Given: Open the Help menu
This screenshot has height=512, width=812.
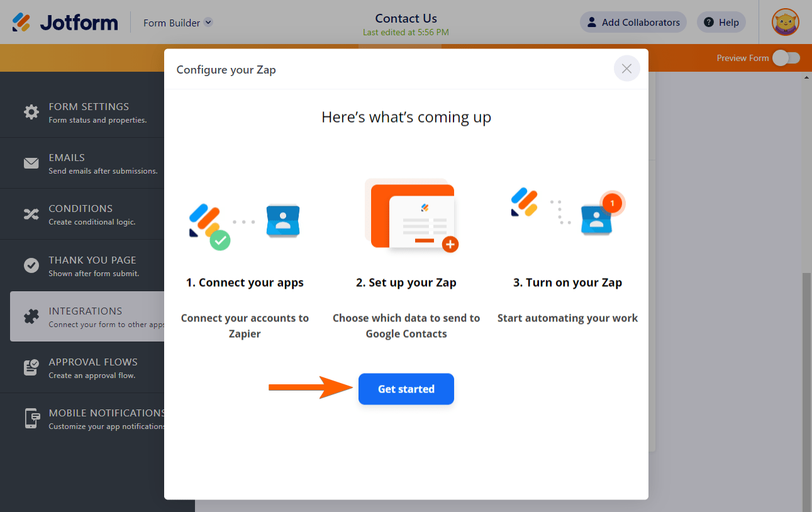Looking at the screenshot, I should click(x=721, y=23).
